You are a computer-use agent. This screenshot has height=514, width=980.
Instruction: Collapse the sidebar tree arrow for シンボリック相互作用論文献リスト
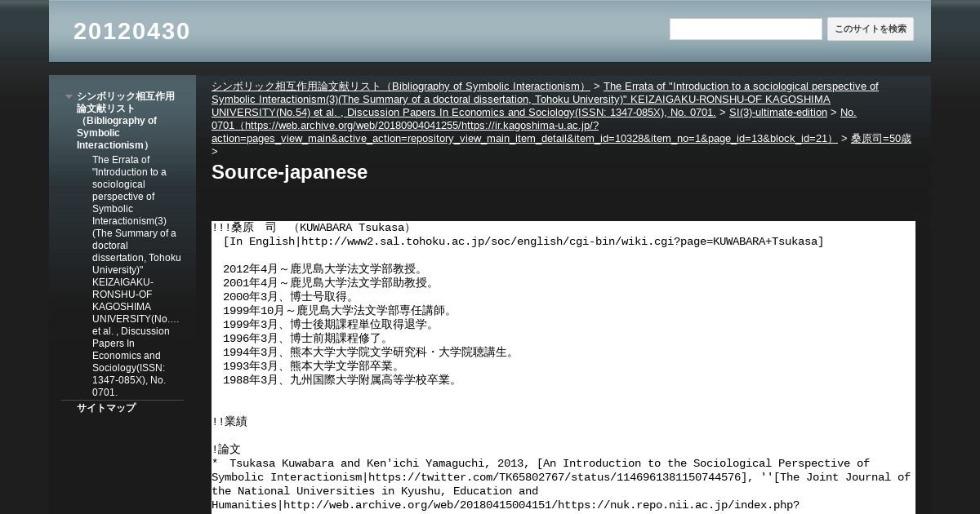point(69,96)
